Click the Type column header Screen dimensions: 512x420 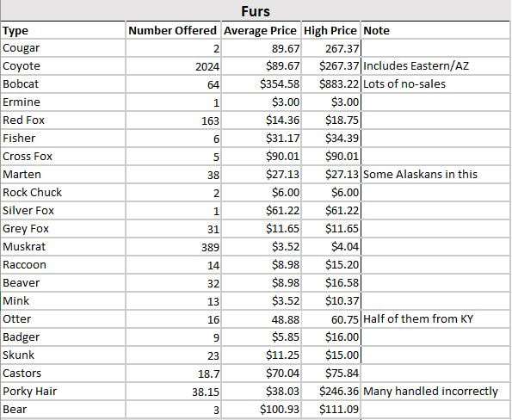click(x=63, y=30)
